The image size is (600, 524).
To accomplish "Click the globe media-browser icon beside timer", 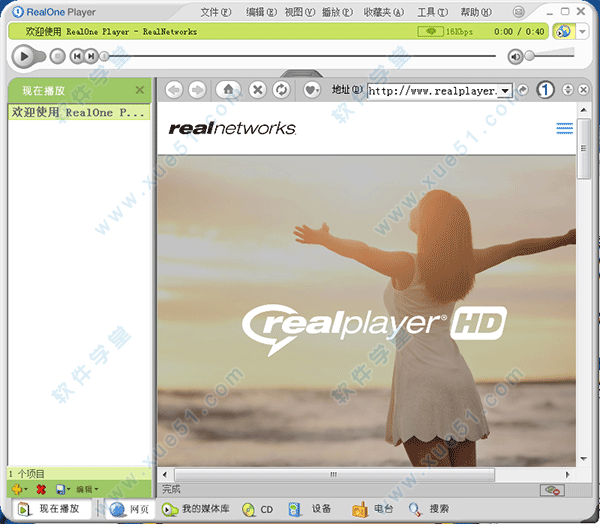I will [564, 31].
